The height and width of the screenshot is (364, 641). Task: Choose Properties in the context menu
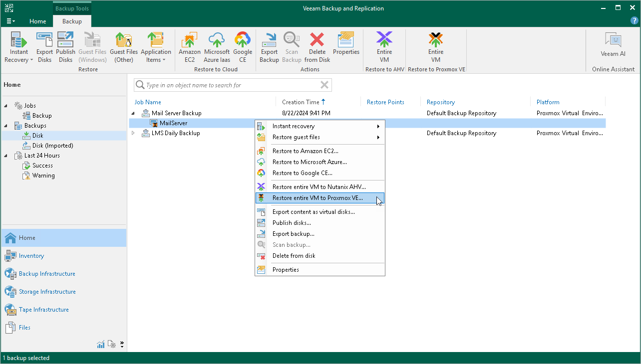pos(320,270)
